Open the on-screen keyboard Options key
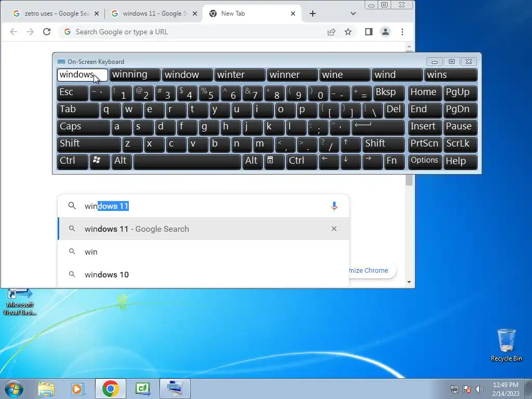This screenshot has height=399, width=532. pyautogui.click(x=425, y=161)
